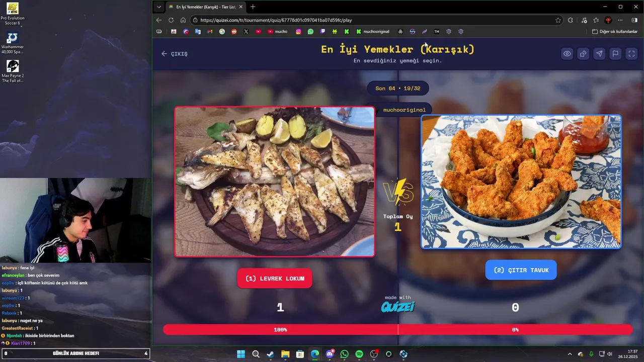Screen dimensions: 644x362
Task: Open the browser extensions icon
Action: click(x=570, y=20)
